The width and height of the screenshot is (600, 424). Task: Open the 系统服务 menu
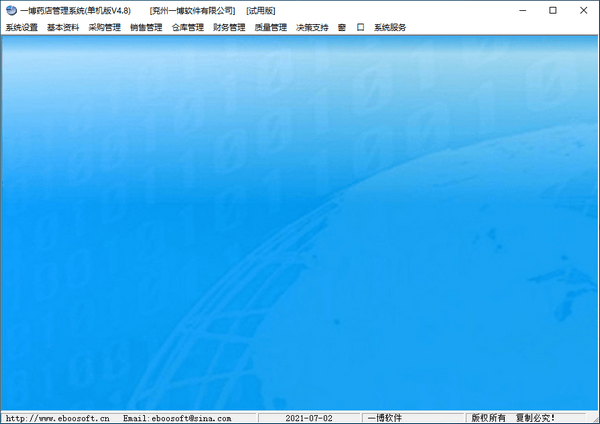(390, 28)
